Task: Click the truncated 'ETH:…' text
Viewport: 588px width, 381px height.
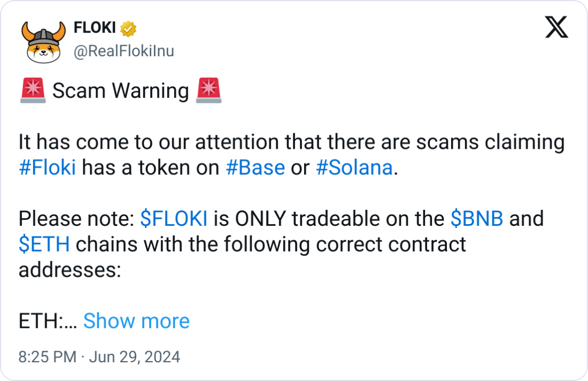Action: click(48, 321)
